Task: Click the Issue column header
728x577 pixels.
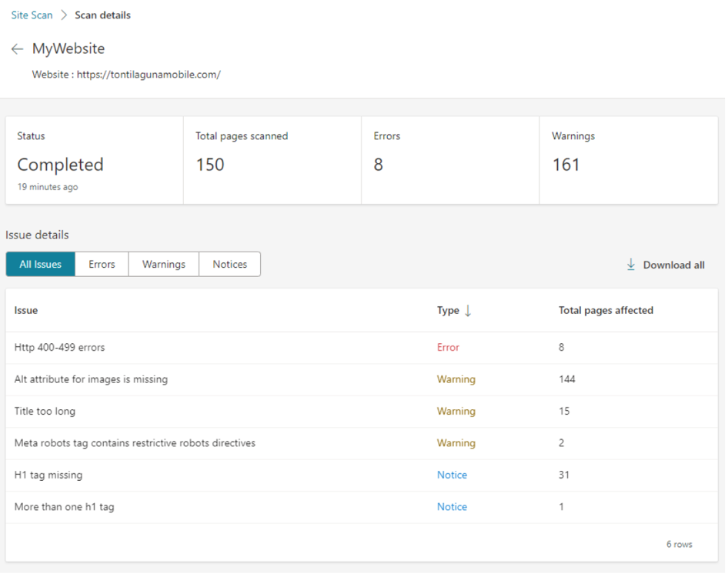Action: coord(26,311)
